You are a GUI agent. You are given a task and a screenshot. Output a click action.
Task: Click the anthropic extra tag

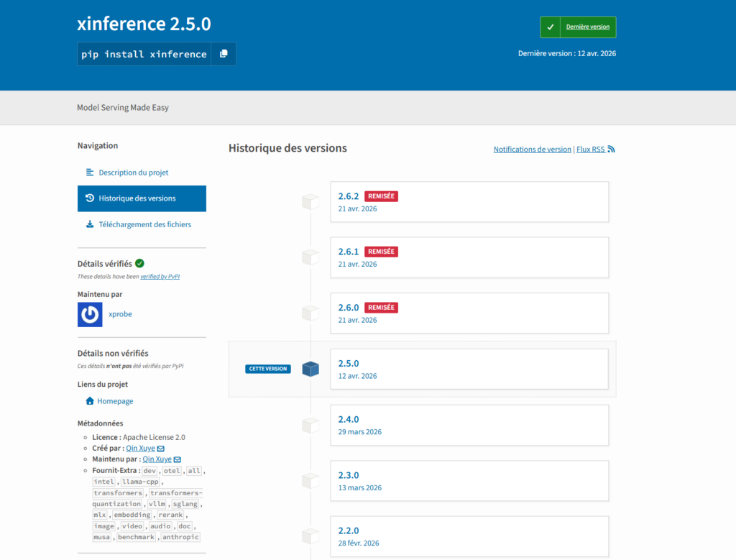click(180, 537)
